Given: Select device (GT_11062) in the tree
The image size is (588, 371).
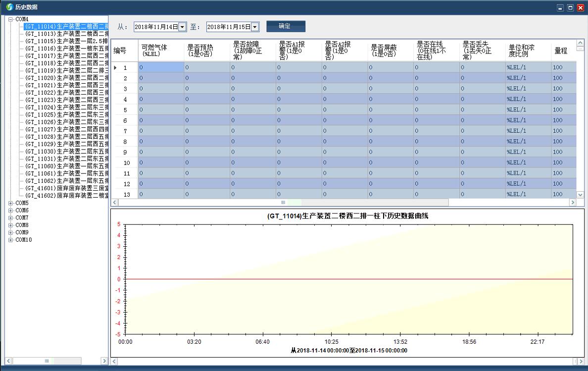Looking at the screenshot, I should tap(59, 181).
